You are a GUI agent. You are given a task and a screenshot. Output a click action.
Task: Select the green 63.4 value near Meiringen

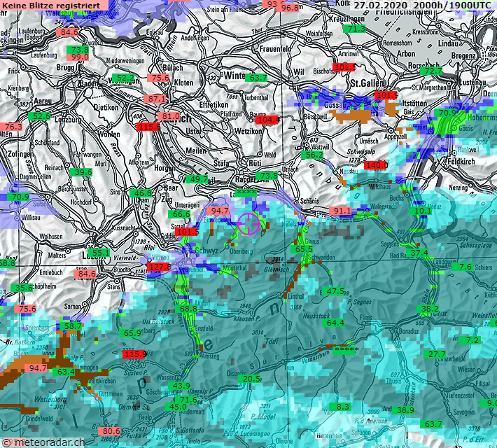64,372
